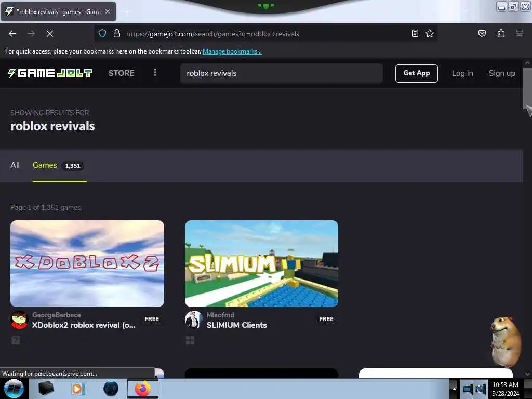Screen dimensions: 532x399
Task: Open the media player taskbar icon
Action: pos(77,389)
